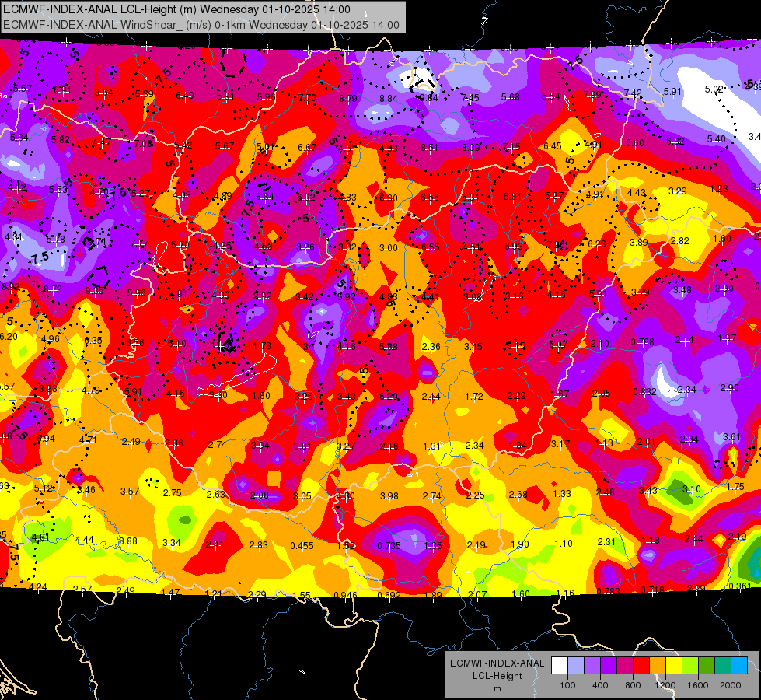The width and height of the screenshot is (761, 700).
Task: Click the wind shear value 3.88
Action: (x=128, y=541)
